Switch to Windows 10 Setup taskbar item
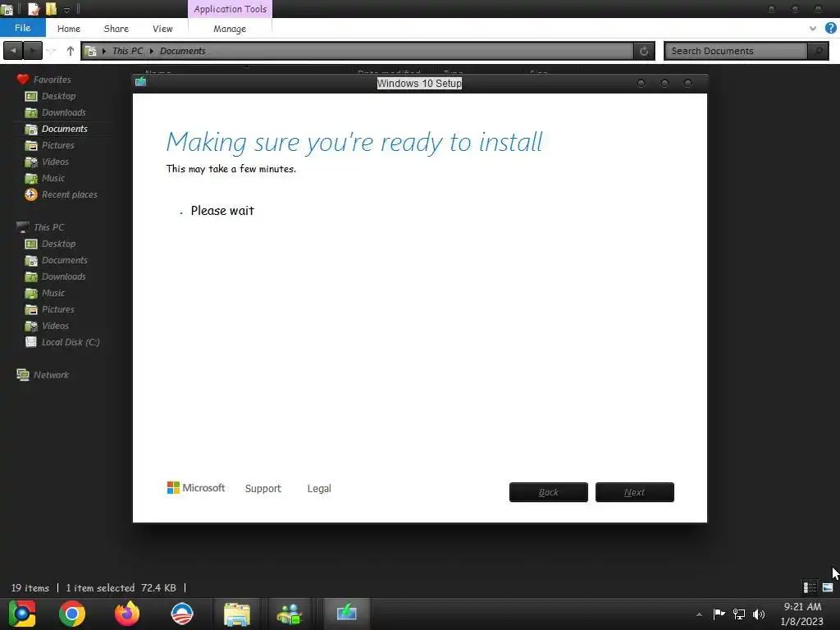This screenshot has height=630, width=840. tap(347, 614)
